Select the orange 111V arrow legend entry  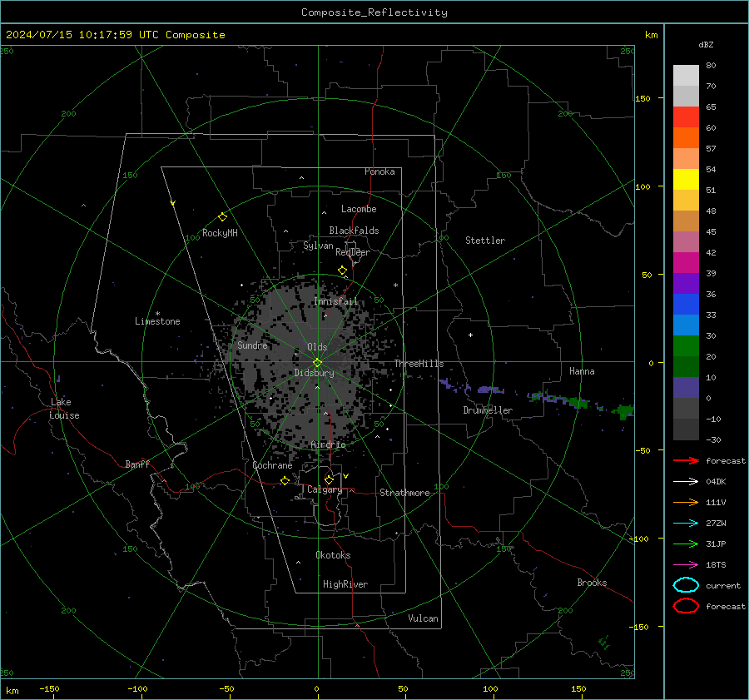click(x=686, y=502)
